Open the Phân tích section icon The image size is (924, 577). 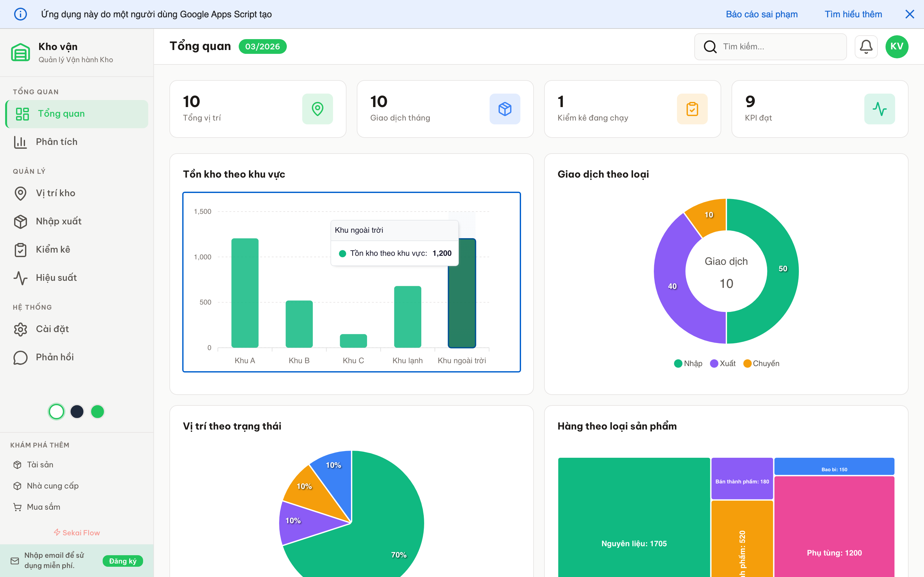(x=20, y=142)
